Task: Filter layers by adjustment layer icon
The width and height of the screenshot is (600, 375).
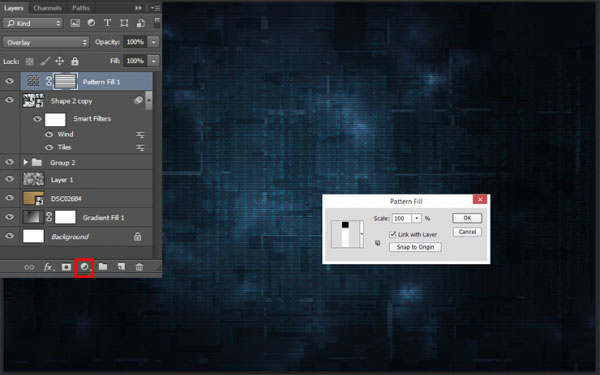Action: (x=91, y=23)
